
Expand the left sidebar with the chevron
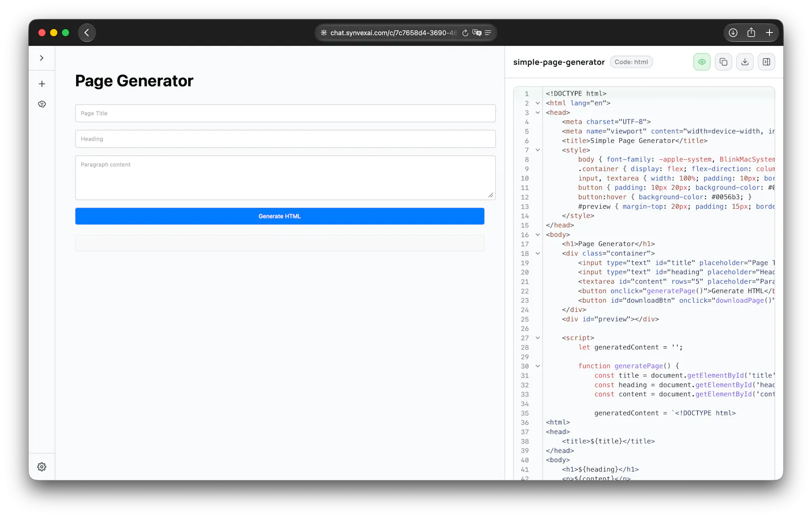click(42, 58)
